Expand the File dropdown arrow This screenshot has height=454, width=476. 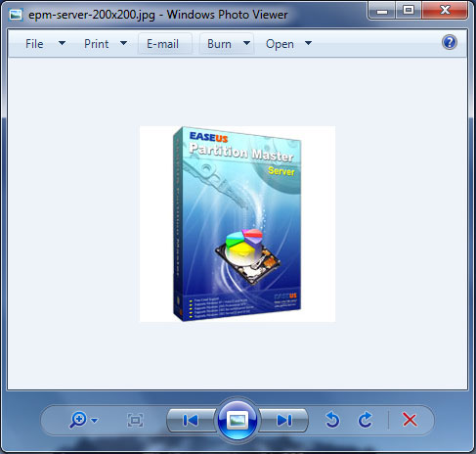pyautogui.click(x=62, y=43)
